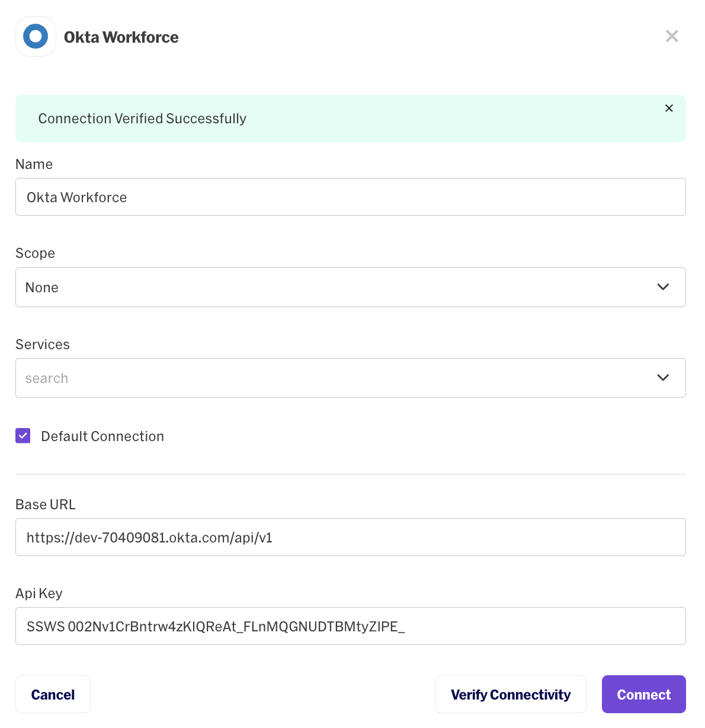The image size is (705, 728).
Task: Click the Okta Workforce dialog title
Action: pos(121,37)
